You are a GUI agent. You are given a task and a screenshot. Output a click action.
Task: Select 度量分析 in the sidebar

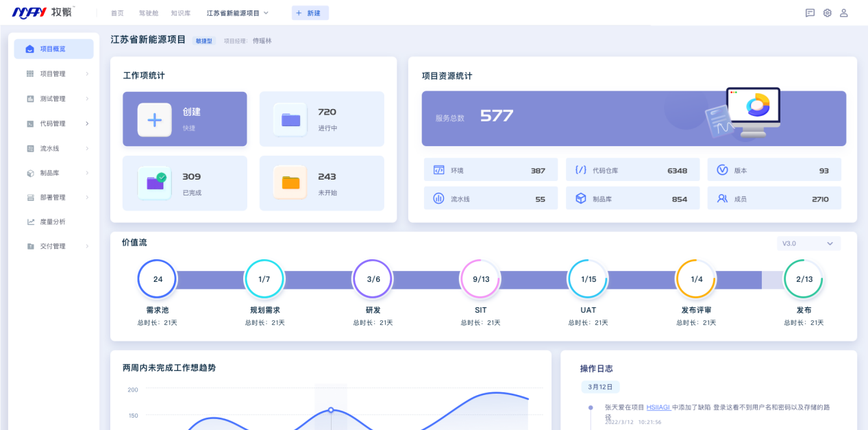pos(53,222)
